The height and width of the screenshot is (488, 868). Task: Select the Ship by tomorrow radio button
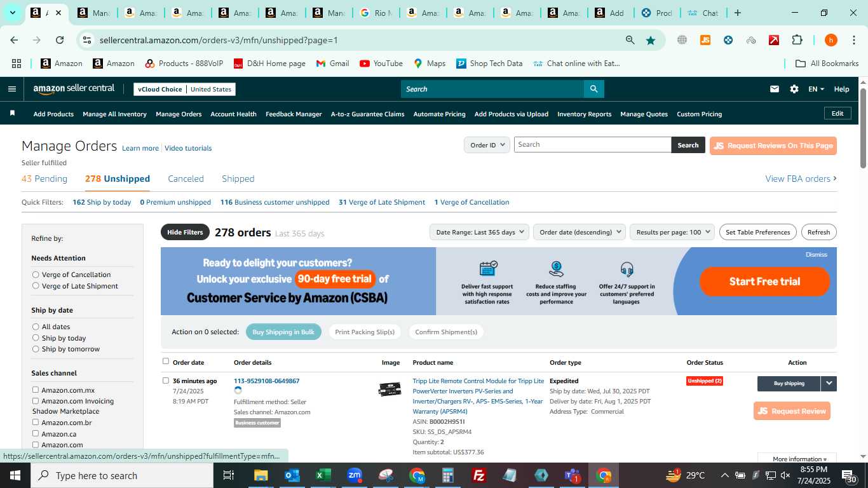tap(36, 349)
